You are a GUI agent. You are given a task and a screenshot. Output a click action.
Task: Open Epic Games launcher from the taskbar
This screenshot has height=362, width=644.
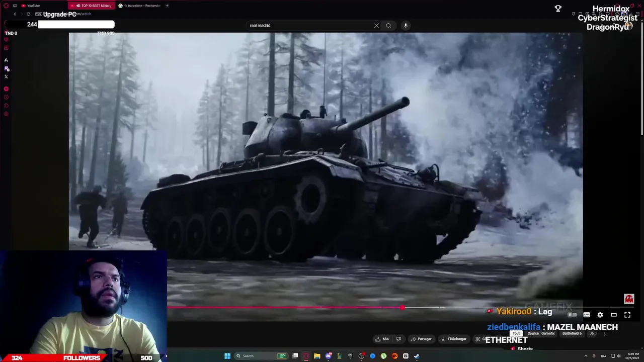point(350,356)
